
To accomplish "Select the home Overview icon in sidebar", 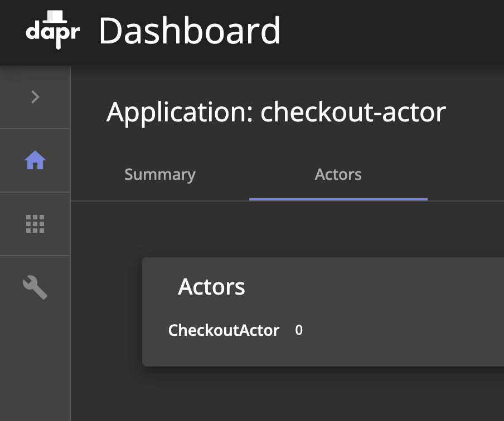I will (x=35, y=160).
